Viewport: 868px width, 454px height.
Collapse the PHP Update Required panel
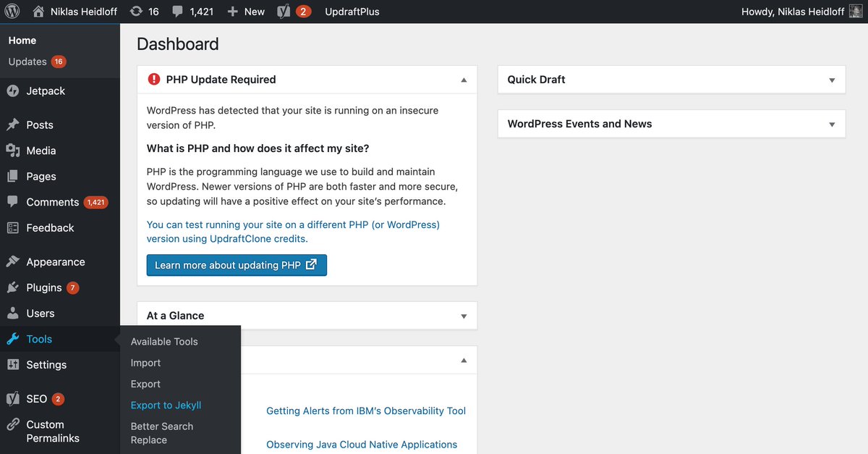(x=464, y=80)
